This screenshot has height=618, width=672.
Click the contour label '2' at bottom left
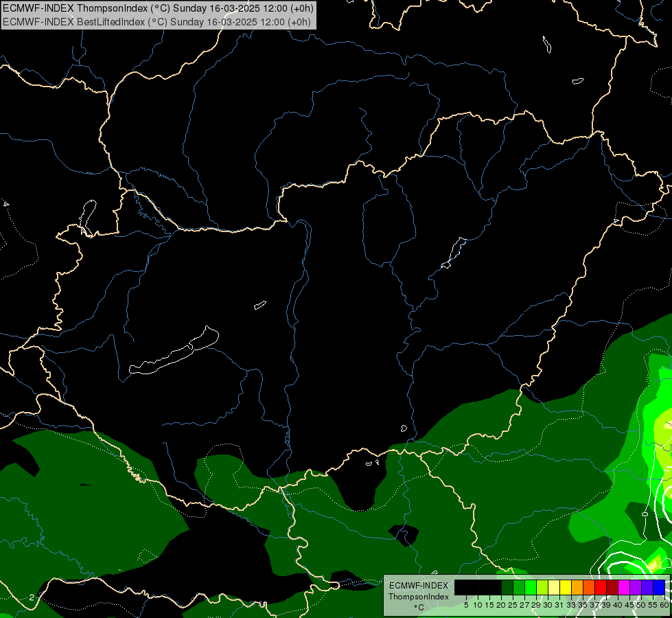32,597
